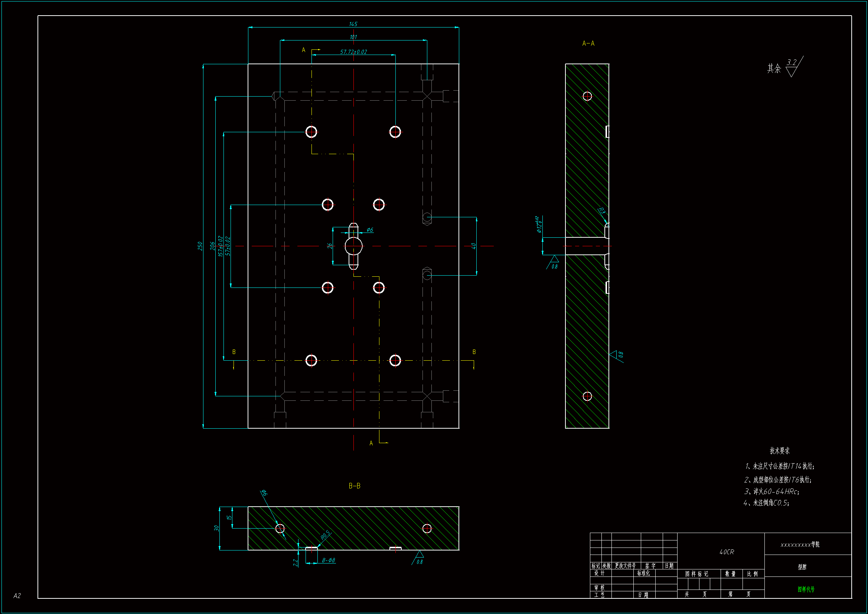This screenshot has height=614, width=868.
Task: Click the 图样标记 title block cell
Action: point(697,574)
